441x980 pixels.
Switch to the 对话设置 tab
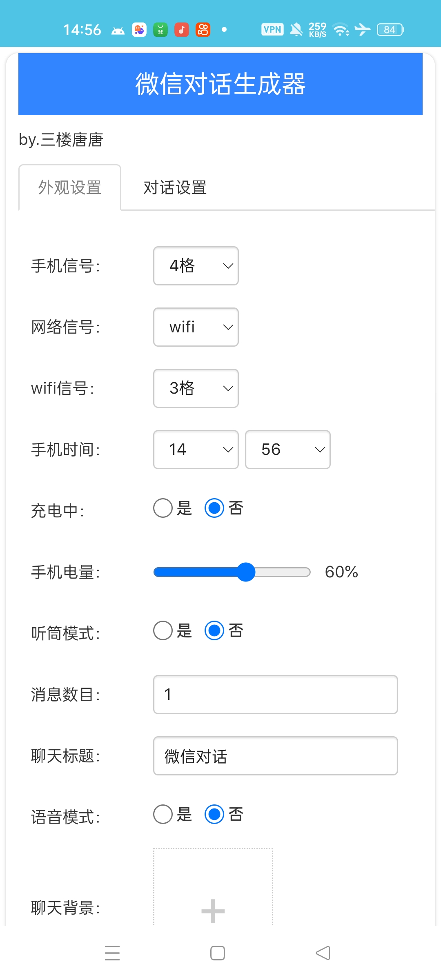click(175, 188)
